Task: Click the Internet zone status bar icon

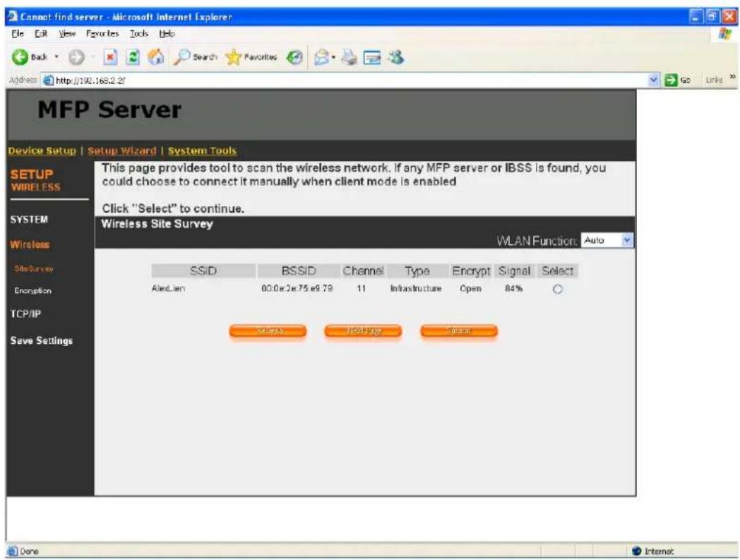Action: (x=637, y=551)
